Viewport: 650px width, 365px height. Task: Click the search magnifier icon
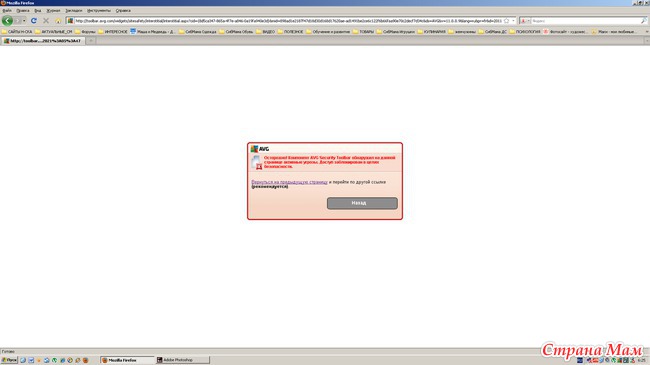tap(643, 20)
